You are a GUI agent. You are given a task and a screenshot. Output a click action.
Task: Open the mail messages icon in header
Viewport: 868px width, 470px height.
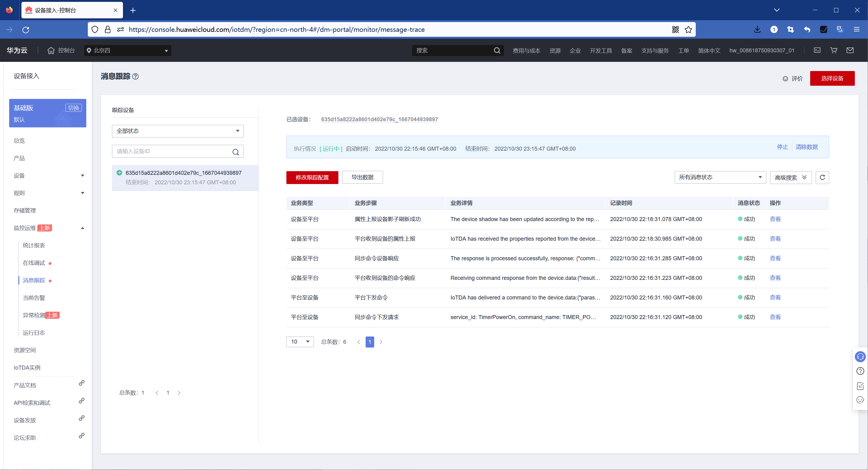[850, 50]
